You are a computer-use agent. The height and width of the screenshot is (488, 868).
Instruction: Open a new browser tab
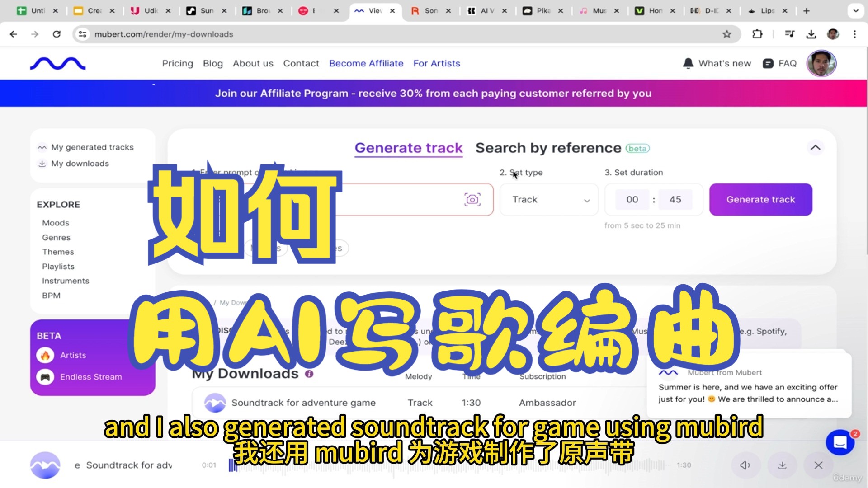(x=807, y=11)
